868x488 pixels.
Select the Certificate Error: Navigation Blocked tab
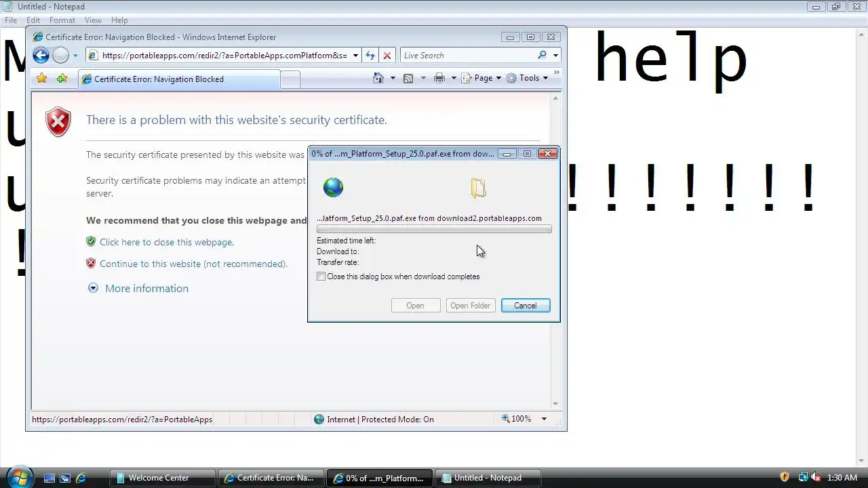[178, 79]
